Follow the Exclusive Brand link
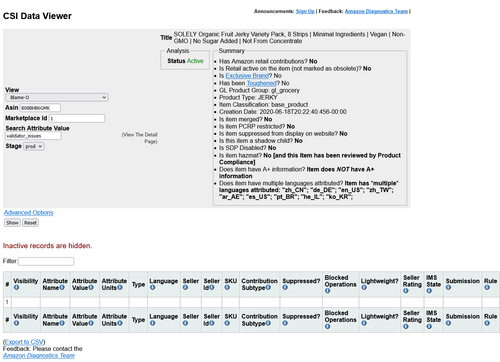 pos(247,76)
